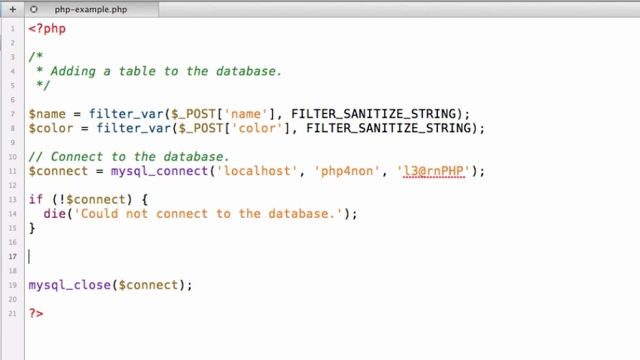This screenshot has width=640, height=360.
Task: Click the 'localhost' string
Action: [257, 171]
